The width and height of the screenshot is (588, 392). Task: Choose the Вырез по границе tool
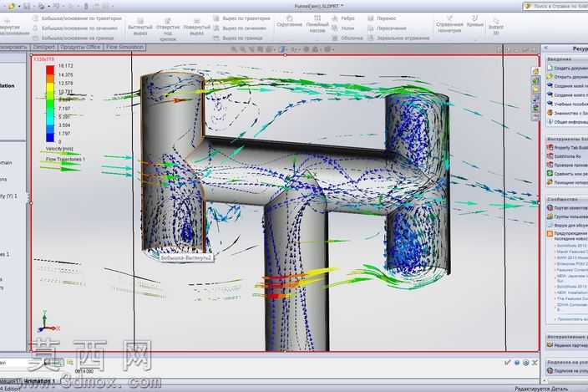pyautogui.click(x=238, y=38)
